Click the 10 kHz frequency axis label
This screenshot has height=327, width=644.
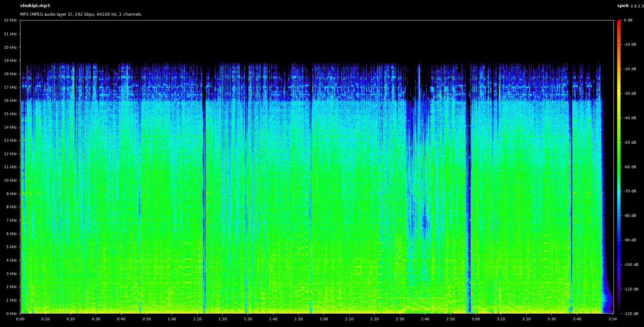tap(10, 180)
